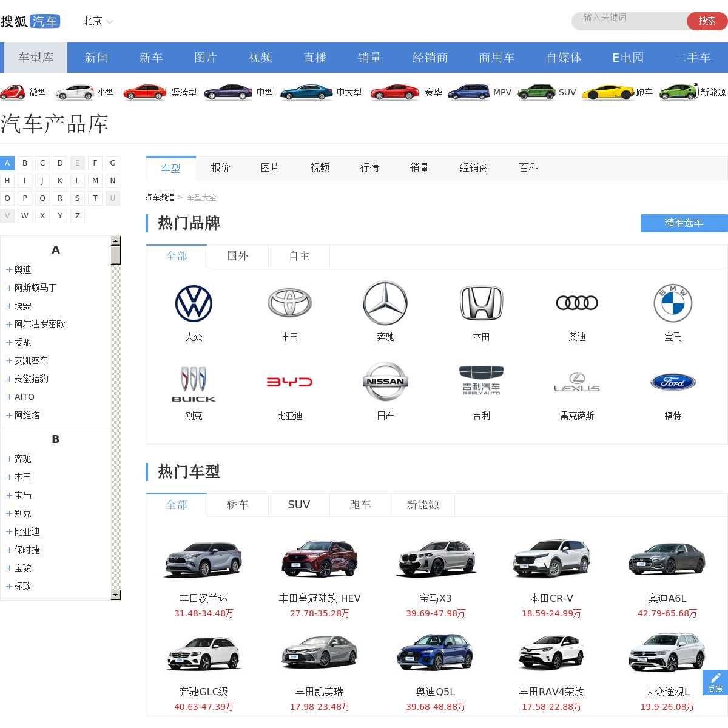Open 销量 in the top navigation bar
The width and height of the screenshot is (728, 728).
pos(369,58)
